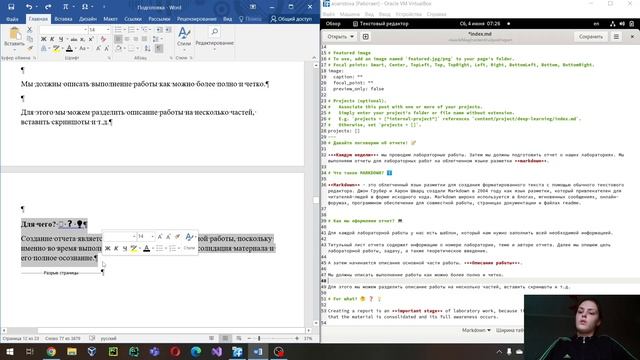Click the bulleted list button in the ribbon
Image resolution: width=640 pixels, height=360 pixels.
click(x=118, y=30)
